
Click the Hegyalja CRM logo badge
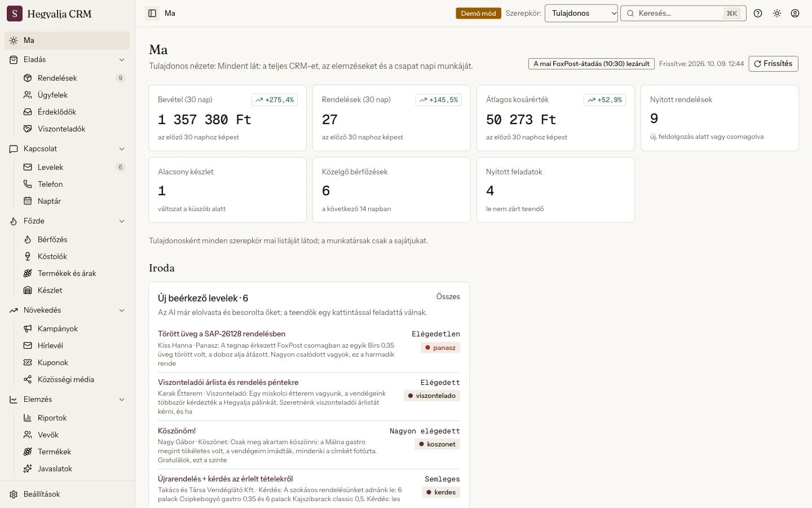click(x=15, y=14)
